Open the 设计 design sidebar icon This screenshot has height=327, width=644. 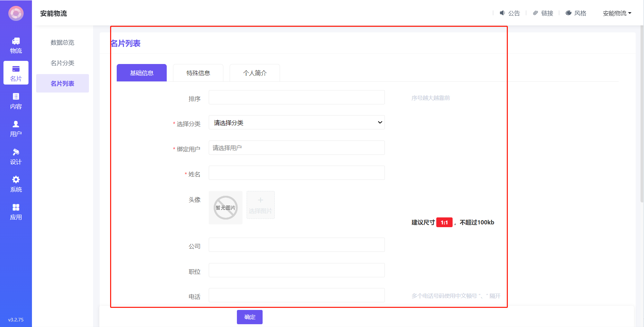click(x=16, y=156)
